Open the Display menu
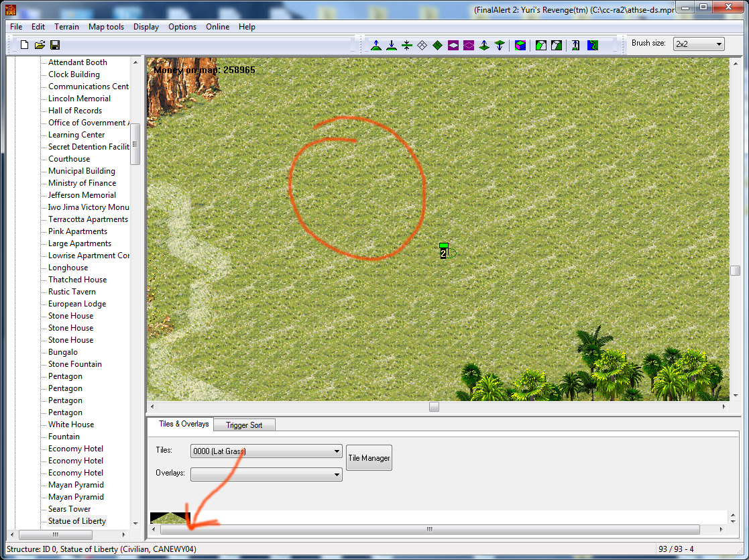749x560 pixels. point(146,27)
